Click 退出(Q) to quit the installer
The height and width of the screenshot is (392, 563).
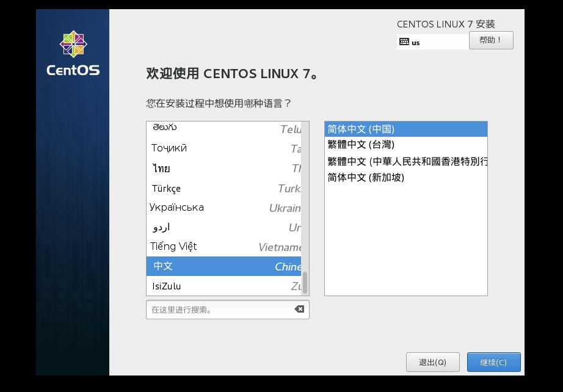point(433,361)
